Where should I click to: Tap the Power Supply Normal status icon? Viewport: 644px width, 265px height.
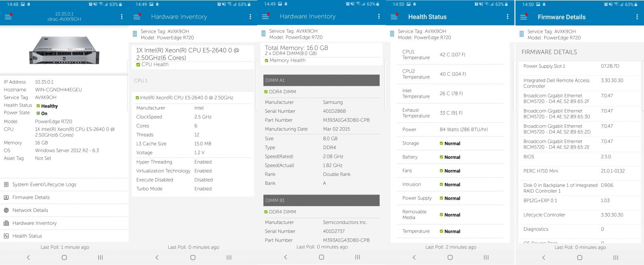click(442, 198)
